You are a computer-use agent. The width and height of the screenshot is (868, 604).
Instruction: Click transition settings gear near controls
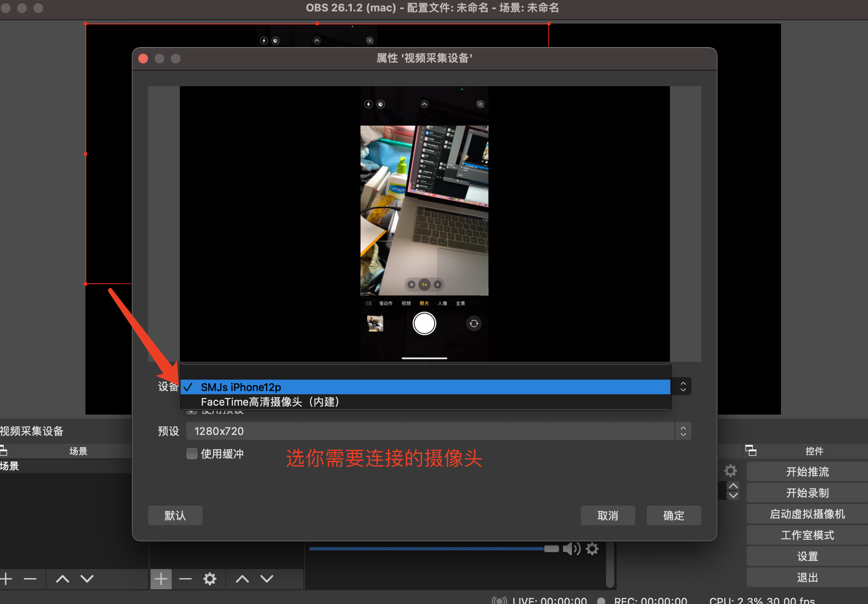[x=731, y=471]
